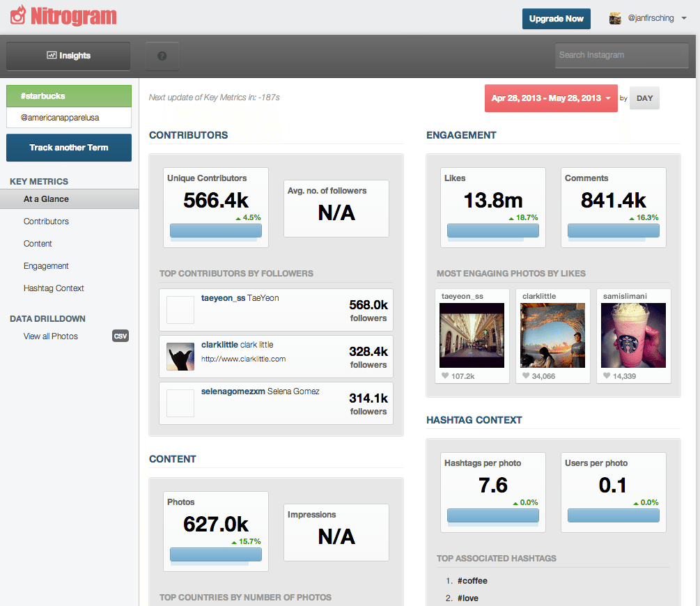This screenshot has height=606, width=700.
Task: Go to Engagement in Key Metrics
Action: point(46,266)
